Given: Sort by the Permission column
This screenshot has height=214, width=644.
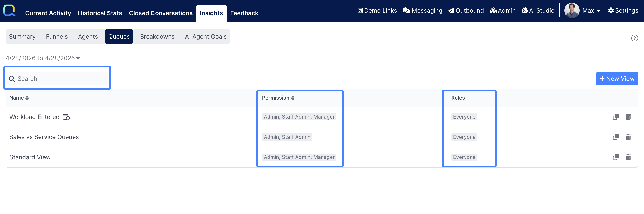Looking at the screenshot, I should pos(278,98).
